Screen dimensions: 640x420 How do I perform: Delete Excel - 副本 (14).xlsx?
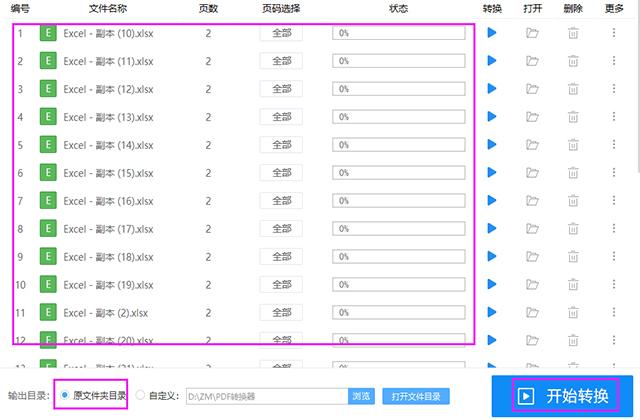[x=573, y=144]
